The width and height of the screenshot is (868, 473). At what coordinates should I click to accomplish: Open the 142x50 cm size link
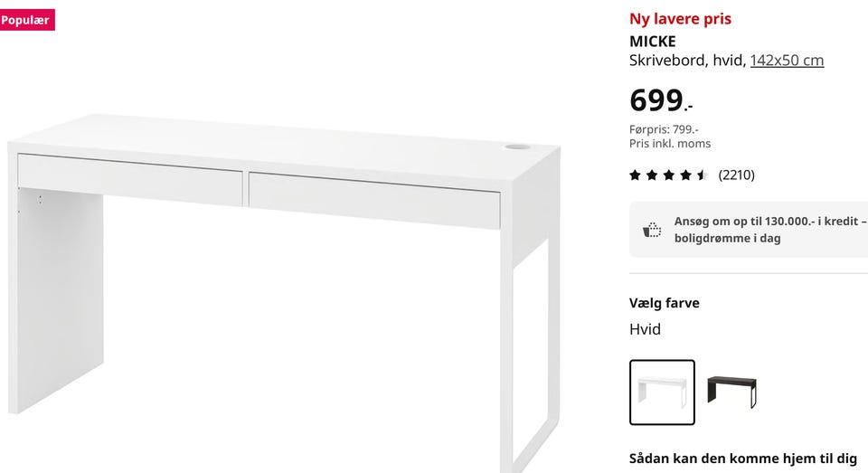(x=787, y=60)
